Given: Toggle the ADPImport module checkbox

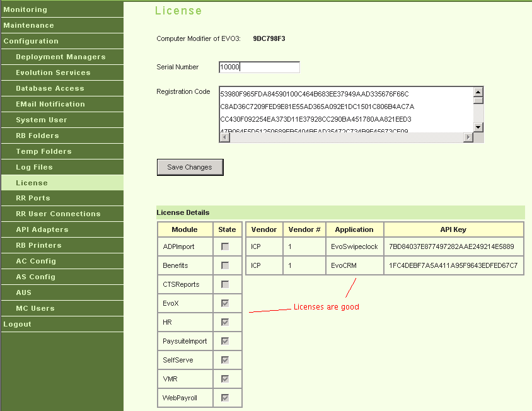Looking at the screenshot, I should click(x=225, y=246).
